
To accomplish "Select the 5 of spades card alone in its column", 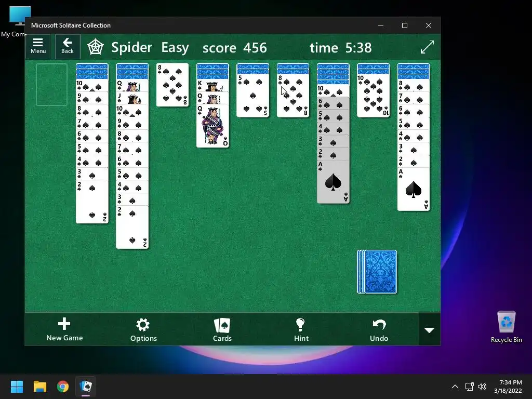I will point(253,96).
